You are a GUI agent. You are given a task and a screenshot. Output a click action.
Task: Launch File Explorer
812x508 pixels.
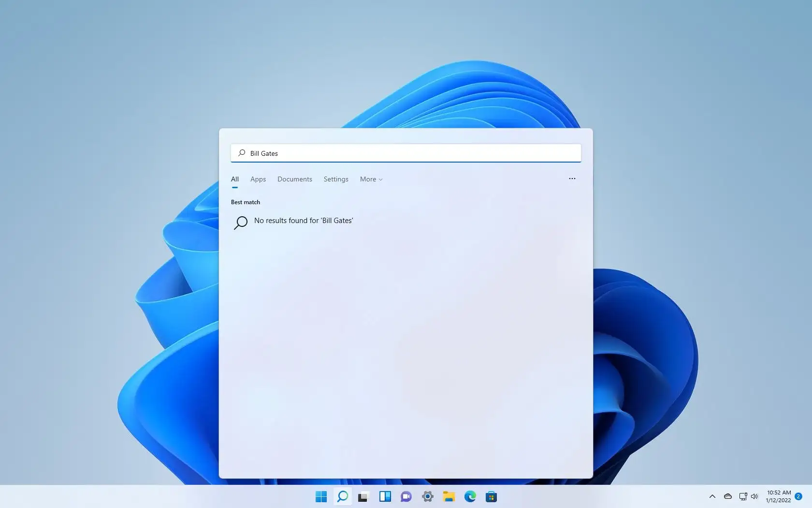tap(449, 496)
